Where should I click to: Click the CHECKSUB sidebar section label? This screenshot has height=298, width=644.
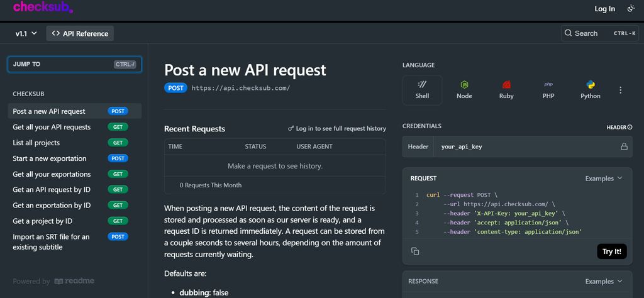point(28,94)
